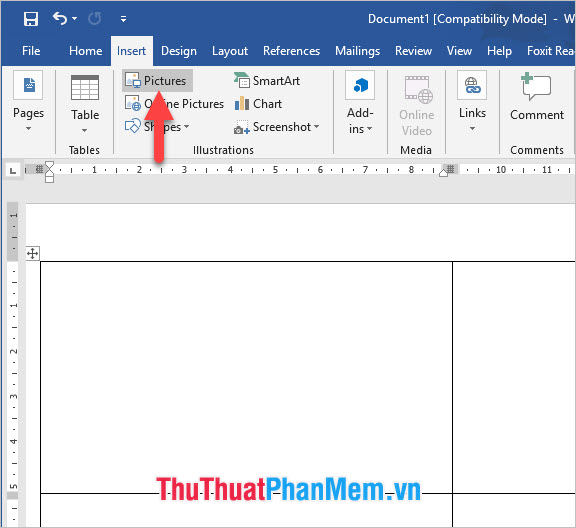576x528 pixels.
Task: Click the Save icon in the quick access toolbar
Action: pos(30,19)
